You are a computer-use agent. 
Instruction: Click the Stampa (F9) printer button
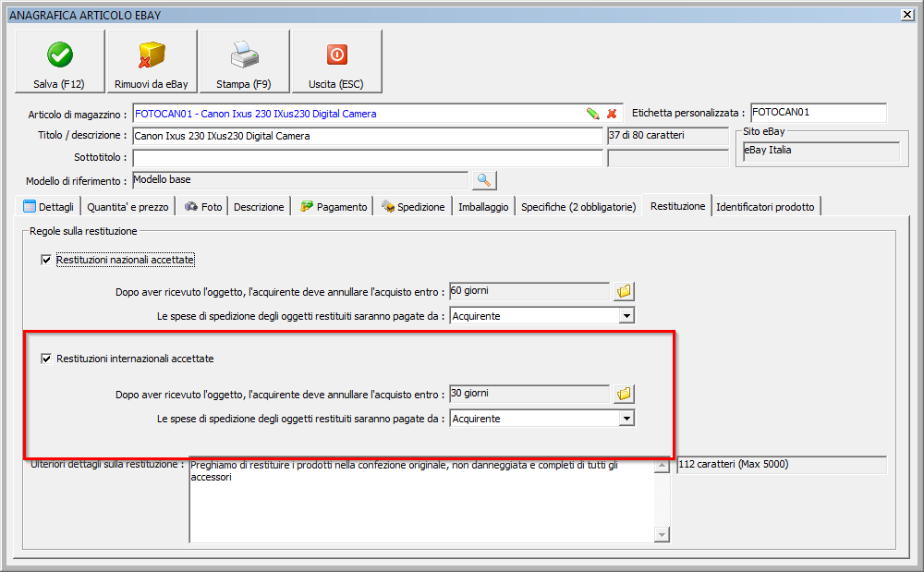coord(244,62)
